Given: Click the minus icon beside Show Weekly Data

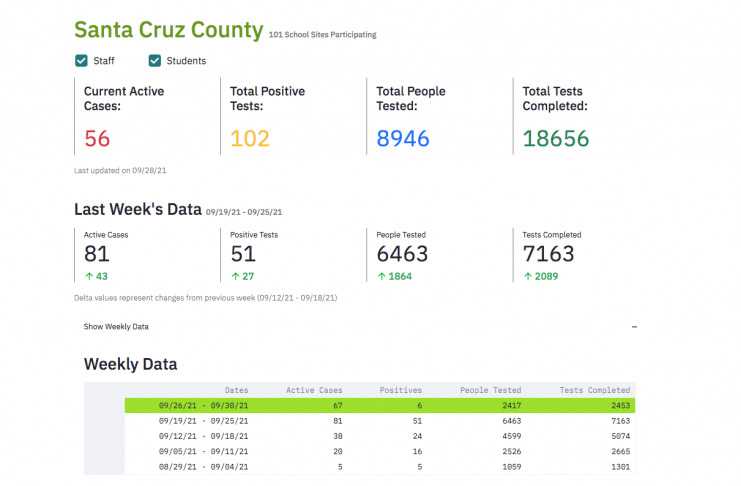Looking at the screenshot, I should (634, 327).
